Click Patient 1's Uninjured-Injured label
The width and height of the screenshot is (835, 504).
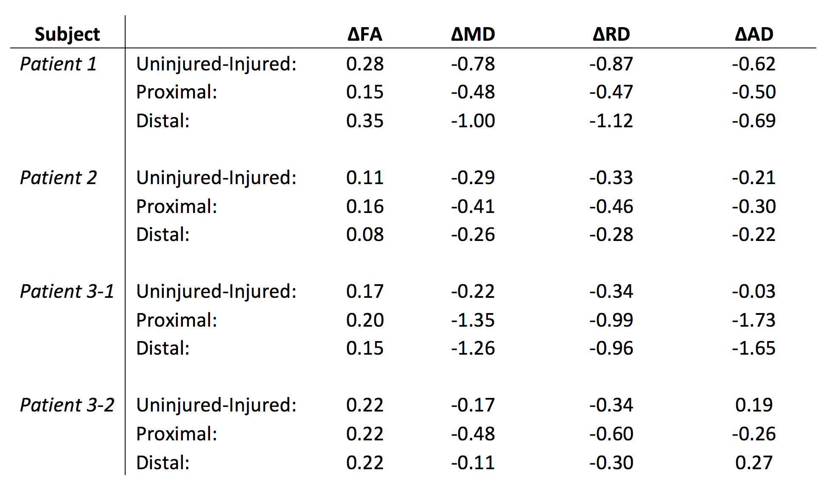pos(216,64)
